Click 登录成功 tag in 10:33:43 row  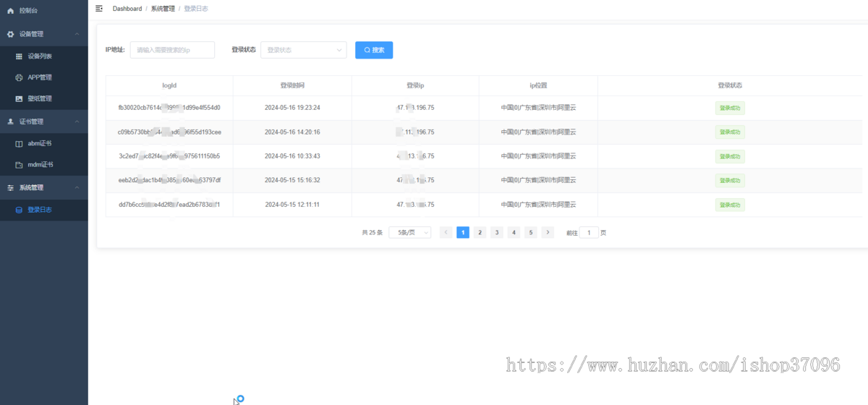point(730,156)
